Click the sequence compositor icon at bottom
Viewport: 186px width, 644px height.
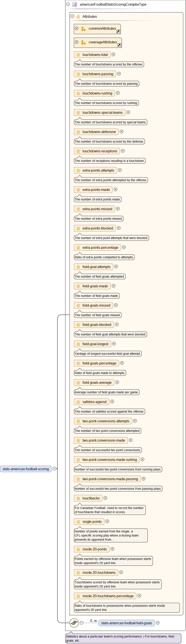point(74,623)
